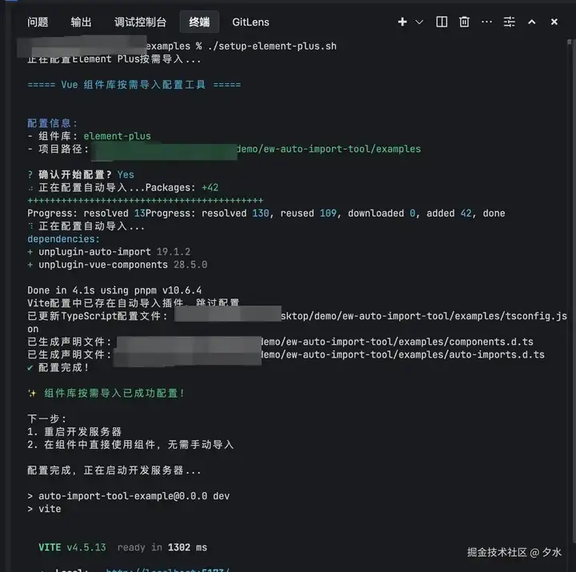Click the ./setup-element-plus.sh command line
This screenshot has width=576, height=572.
(x=272, y=46)
